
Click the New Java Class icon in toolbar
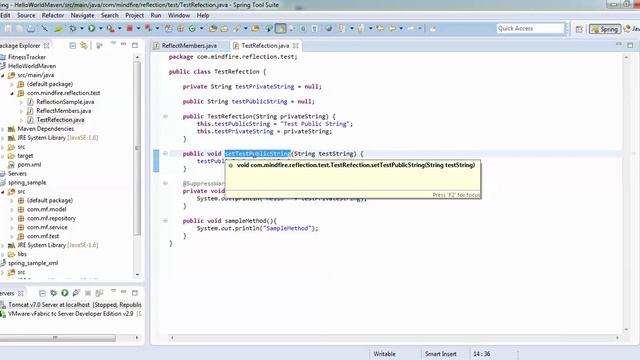[192, 28]
